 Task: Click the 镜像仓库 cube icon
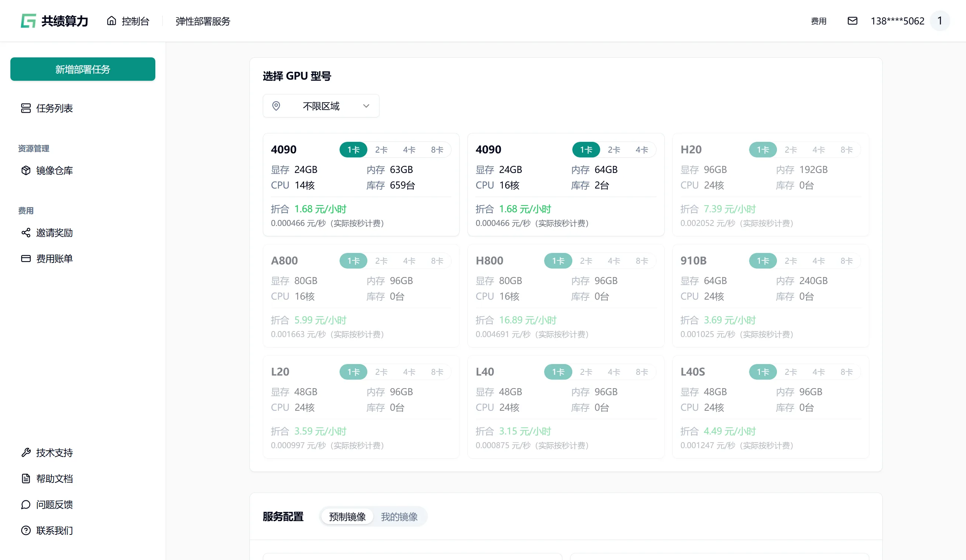pyautogui.click(x=26, y=170)
